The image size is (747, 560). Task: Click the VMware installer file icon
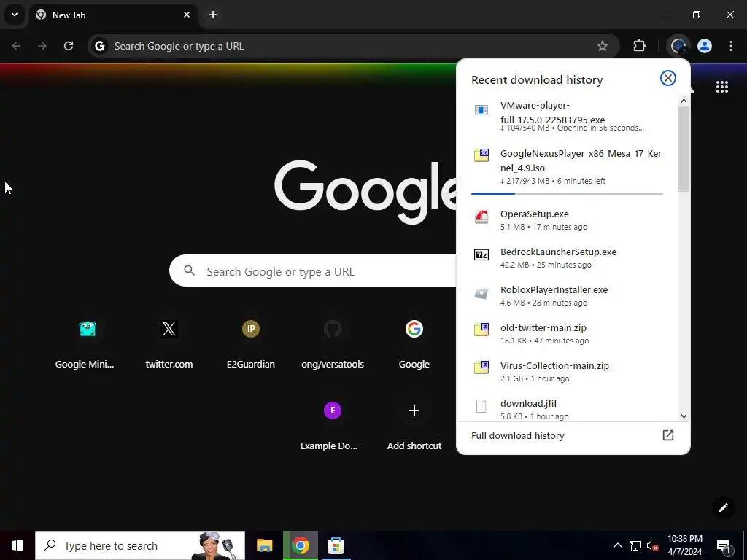481,110
